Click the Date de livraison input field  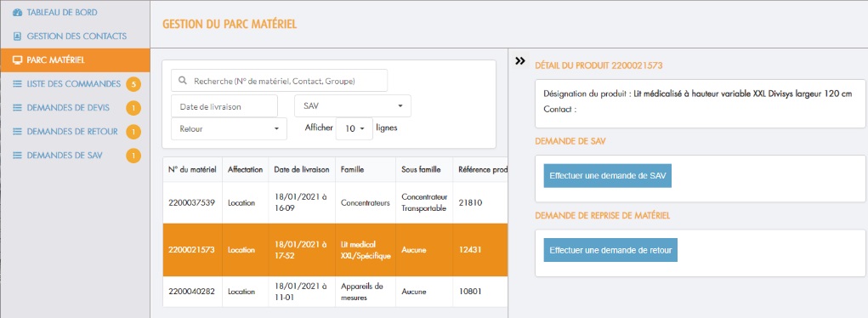(224, 106)
